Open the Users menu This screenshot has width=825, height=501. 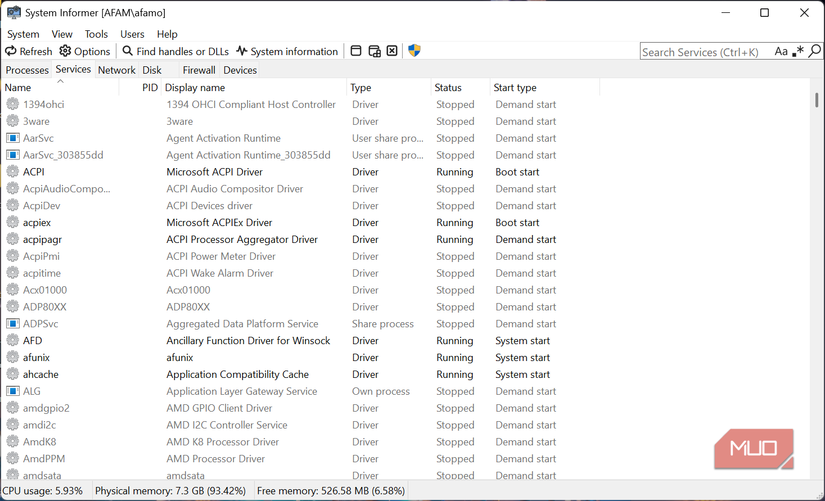coord(132,34)
